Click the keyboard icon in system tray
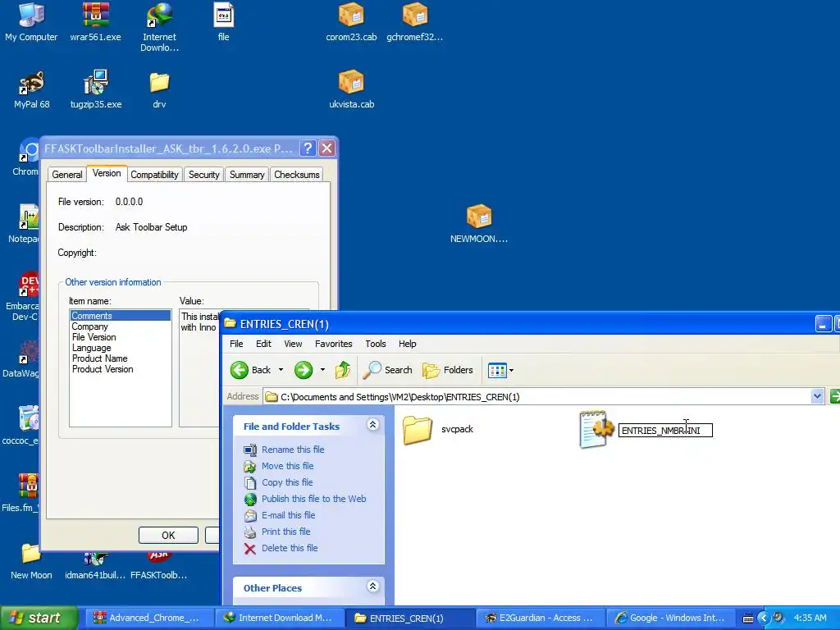Screen dimensions: 840x630 [748, 619]
